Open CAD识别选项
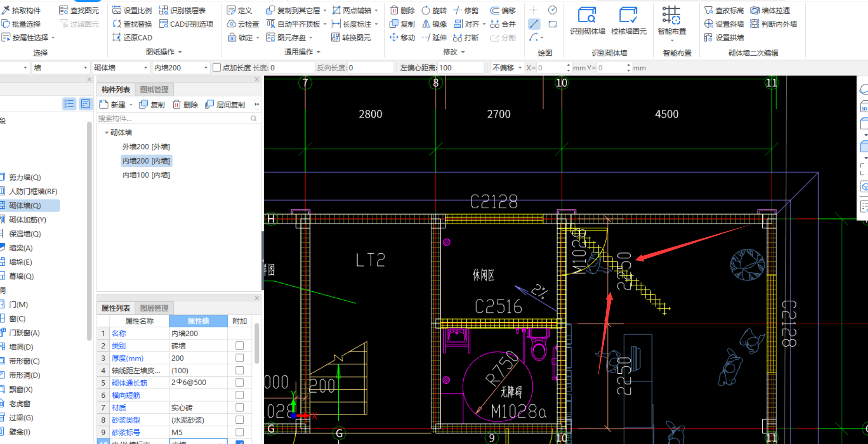This screenshot has height=444, width=868. (186, 24)
